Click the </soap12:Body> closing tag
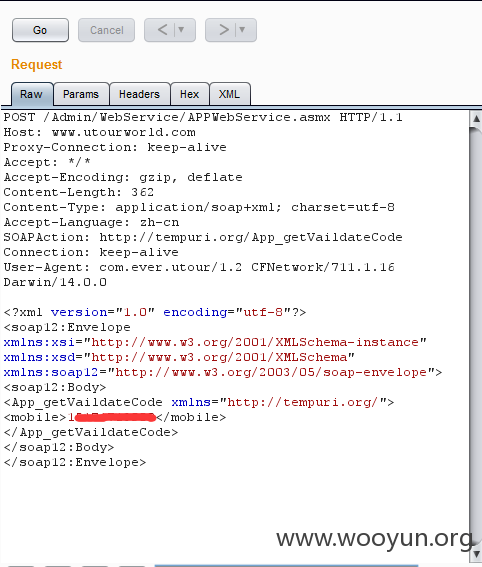The image size is (482, 567). coord(59,447)
